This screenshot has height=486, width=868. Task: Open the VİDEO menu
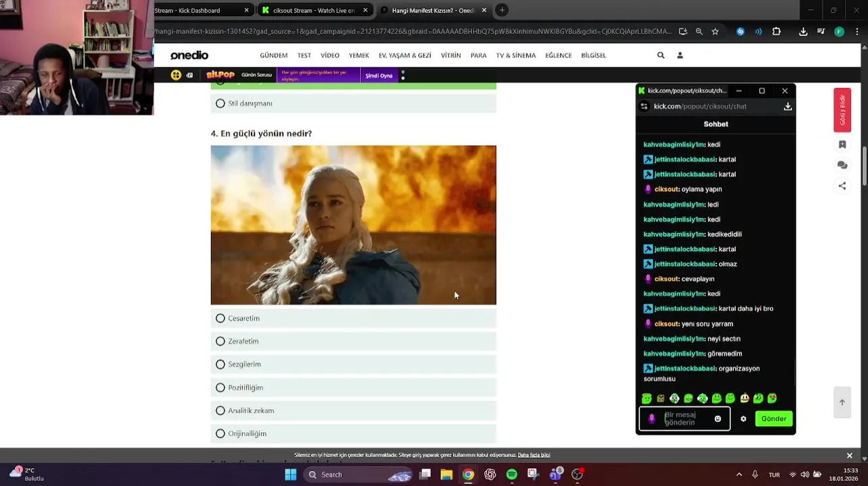[x=330, y=55]
